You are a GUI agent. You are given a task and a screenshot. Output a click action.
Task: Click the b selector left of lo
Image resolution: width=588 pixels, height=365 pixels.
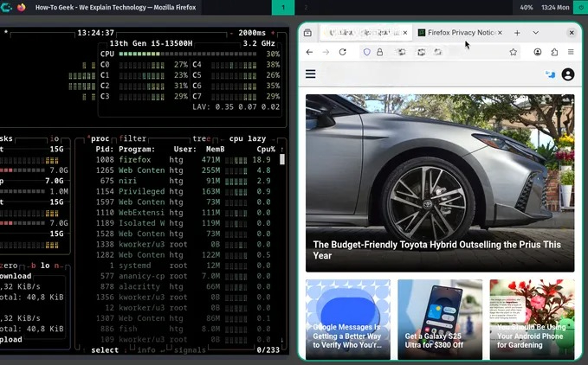34,266
